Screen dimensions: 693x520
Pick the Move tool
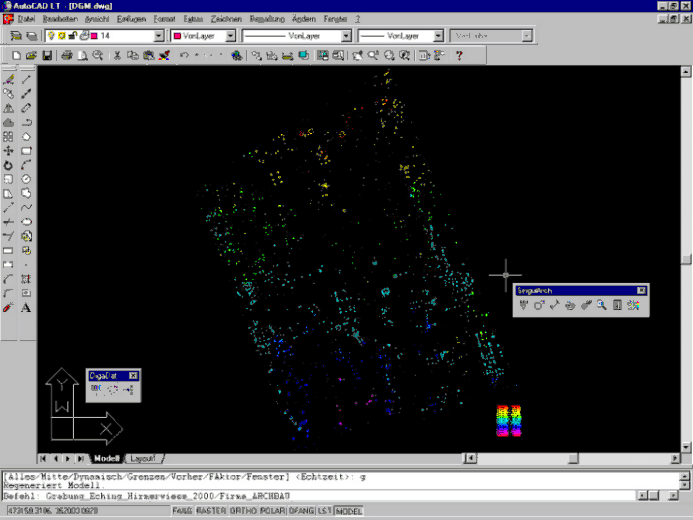(9, 151)
